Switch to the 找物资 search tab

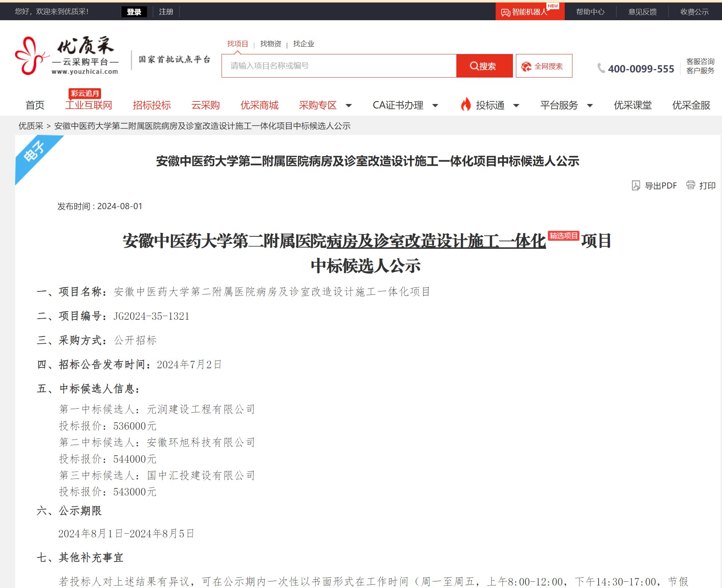[270, 44]
